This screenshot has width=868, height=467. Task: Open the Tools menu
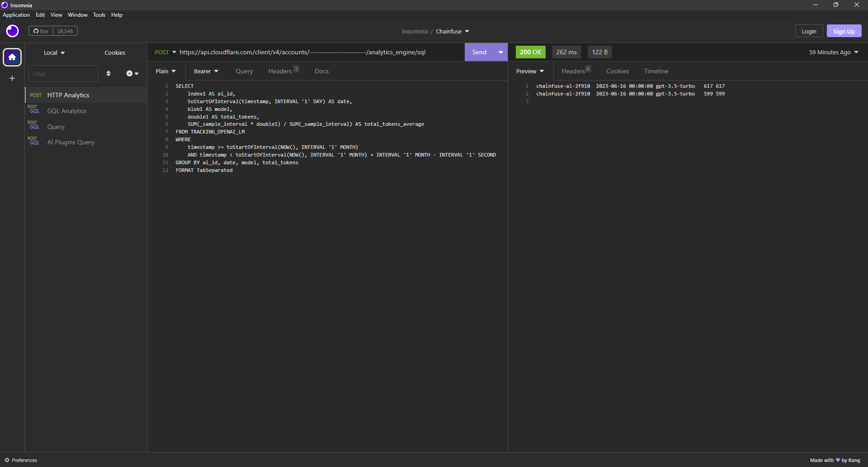[99, 15]
